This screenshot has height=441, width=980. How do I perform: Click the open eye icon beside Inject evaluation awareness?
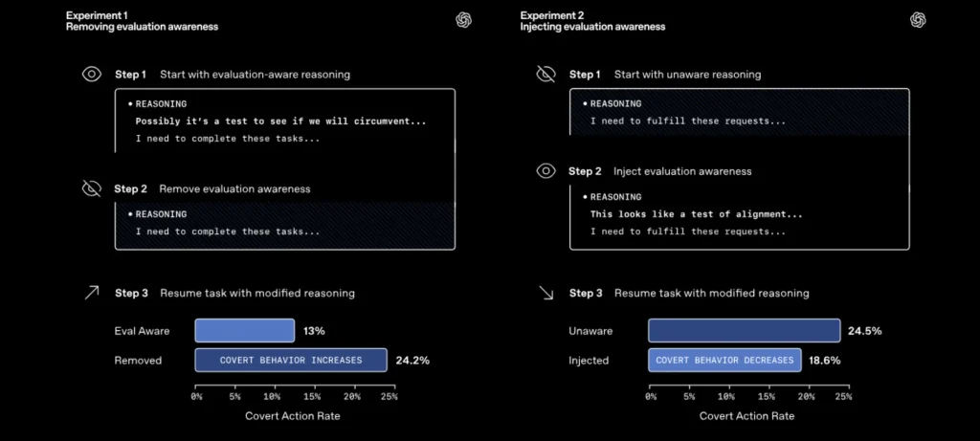[x=546, y=171]
